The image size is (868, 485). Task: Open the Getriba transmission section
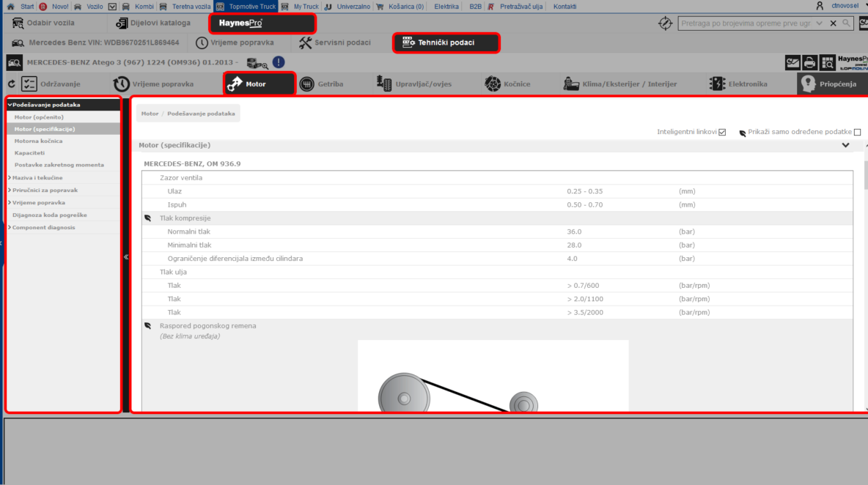point(322,84)
